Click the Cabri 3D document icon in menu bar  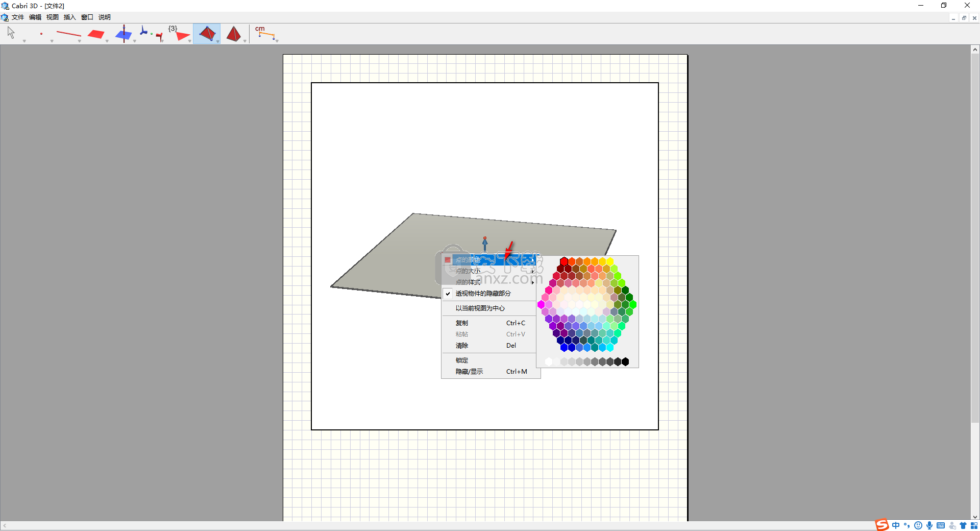pos(5,17)
